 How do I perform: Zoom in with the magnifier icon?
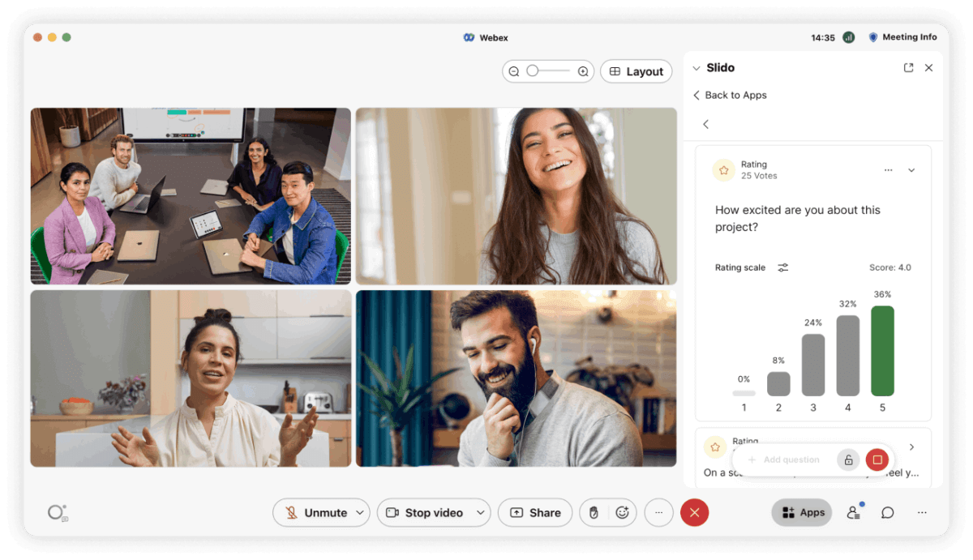point(583,71)
